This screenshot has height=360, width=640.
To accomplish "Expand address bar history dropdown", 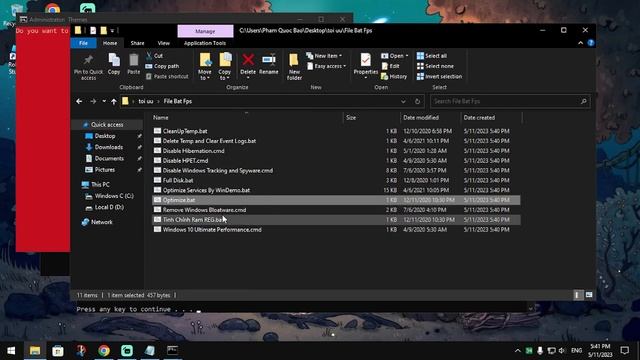I will (x=403, y=101).
